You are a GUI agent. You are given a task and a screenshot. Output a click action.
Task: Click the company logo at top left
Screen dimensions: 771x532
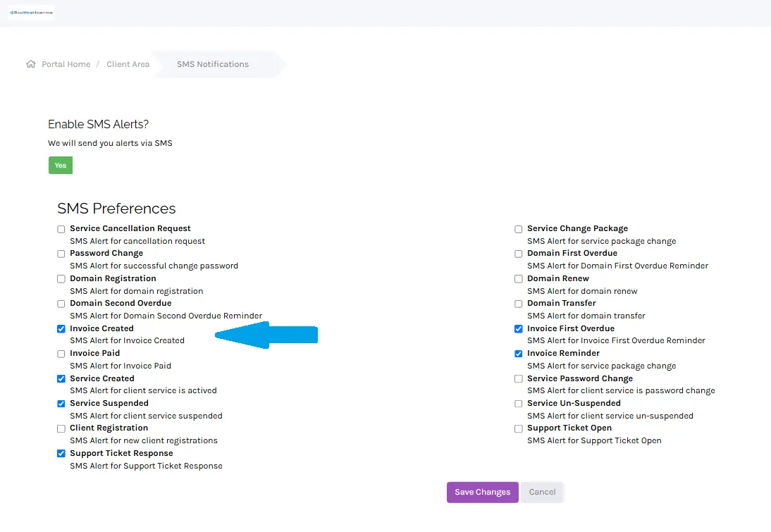(31, 12)
